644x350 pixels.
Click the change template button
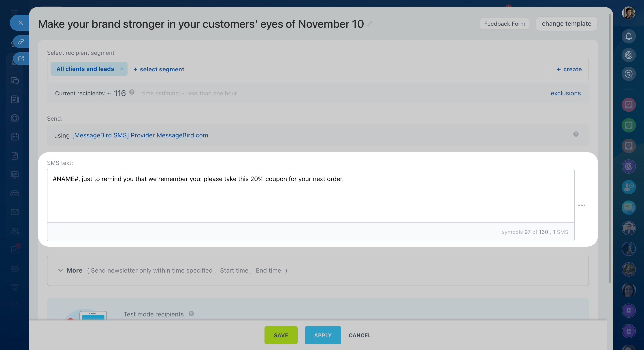click(566, 24)
